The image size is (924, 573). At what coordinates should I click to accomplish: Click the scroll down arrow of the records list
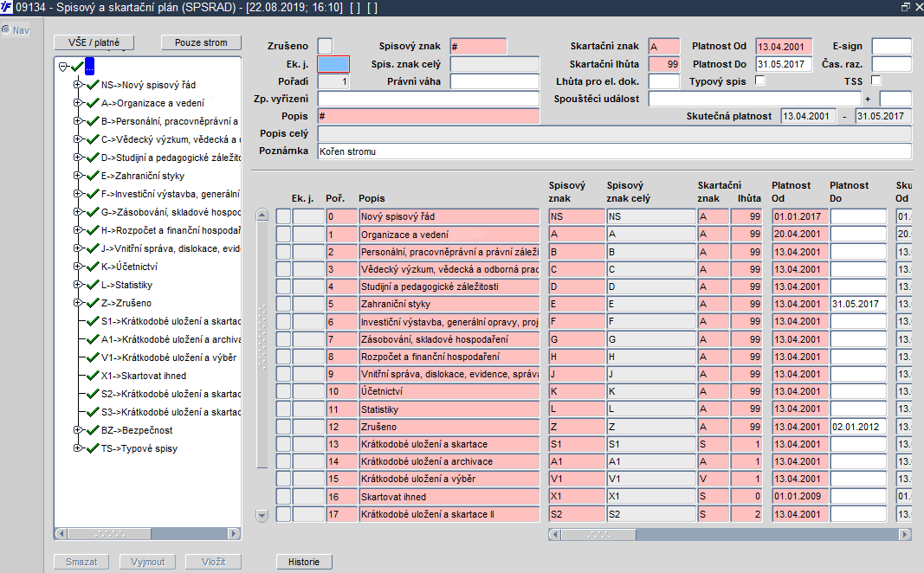[263, 515]
